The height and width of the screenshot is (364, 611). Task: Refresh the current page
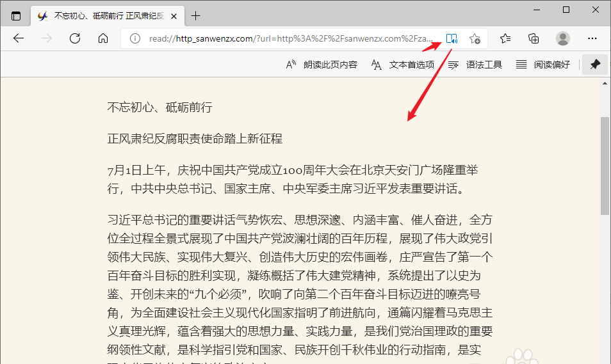point(75,38)
